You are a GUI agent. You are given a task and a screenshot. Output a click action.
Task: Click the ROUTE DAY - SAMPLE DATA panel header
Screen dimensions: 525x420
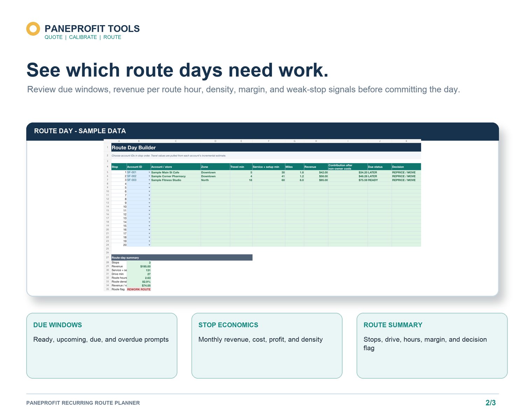pyautogui.click(x=262, y=131)
